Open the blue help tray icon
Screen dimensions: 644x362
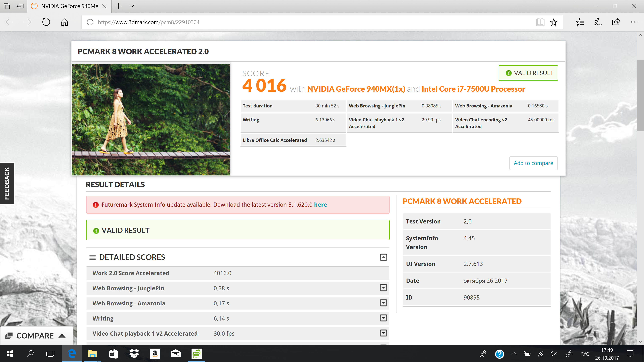(499, 354)
